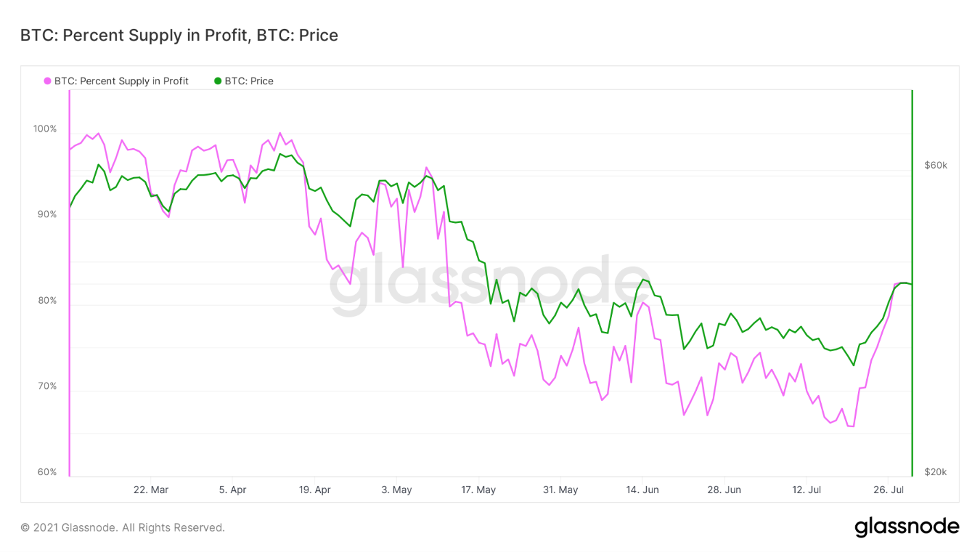
Task: Select the '5. Apr' date axis label
Action: (232, 490)
